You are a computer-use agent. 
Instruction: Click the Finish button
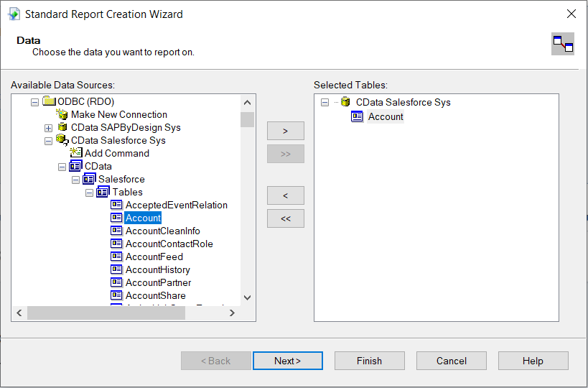[x=369, y=361]
